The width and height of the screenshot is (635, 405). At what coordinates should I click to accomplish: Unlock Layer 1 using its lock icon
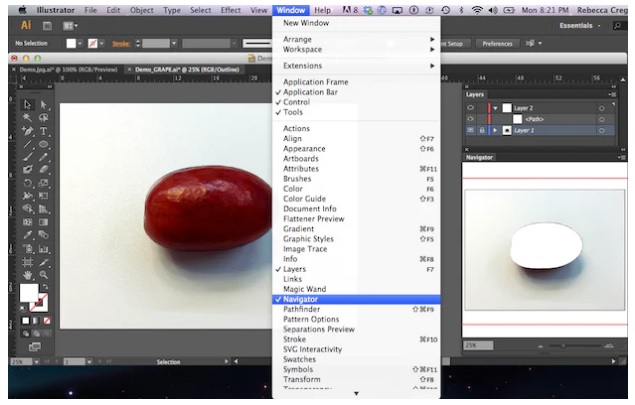pos(482,130)
